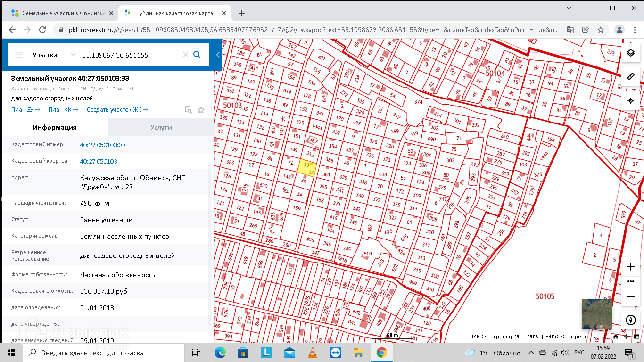644x362 pixels.
Task: Zoom out on the cadastral map
Action: click(x=631, y=296)
